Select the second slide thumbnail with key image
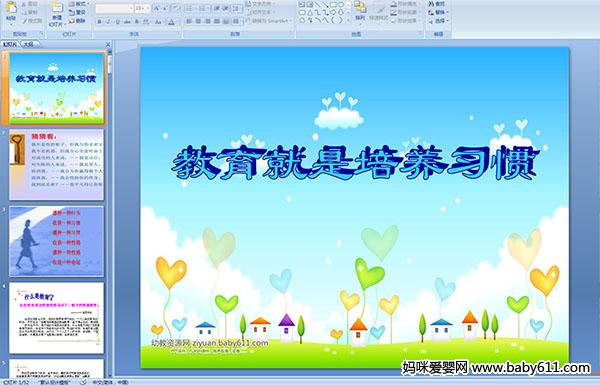 pos(57,165)
